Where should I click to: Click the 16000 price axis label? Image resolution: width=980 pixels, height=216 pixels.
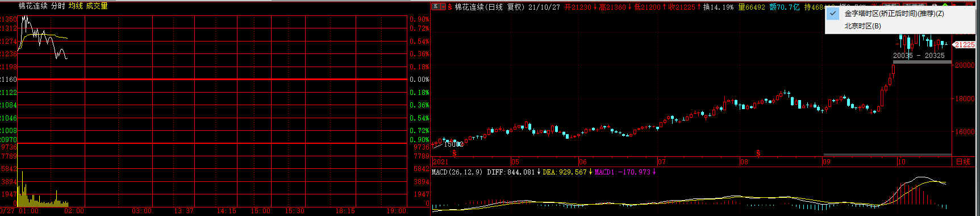[x=965, y=131]
